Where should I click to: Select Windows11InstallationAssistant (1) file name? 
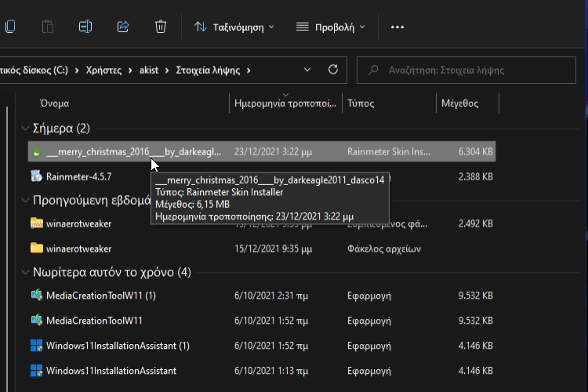click(x=118, y=346)
